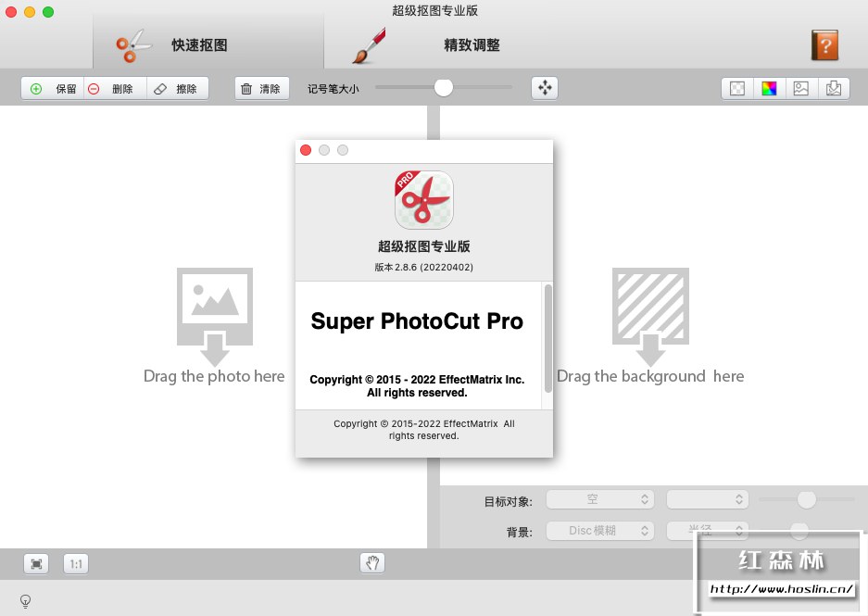This screenshot has width=868, height=616.
Task: Click the About dialog vertical scrollbar
Action: coord(548,338)
